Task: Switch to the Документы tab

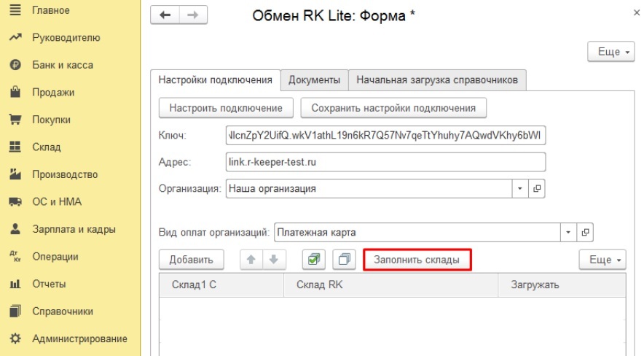Action: [314, 80]
